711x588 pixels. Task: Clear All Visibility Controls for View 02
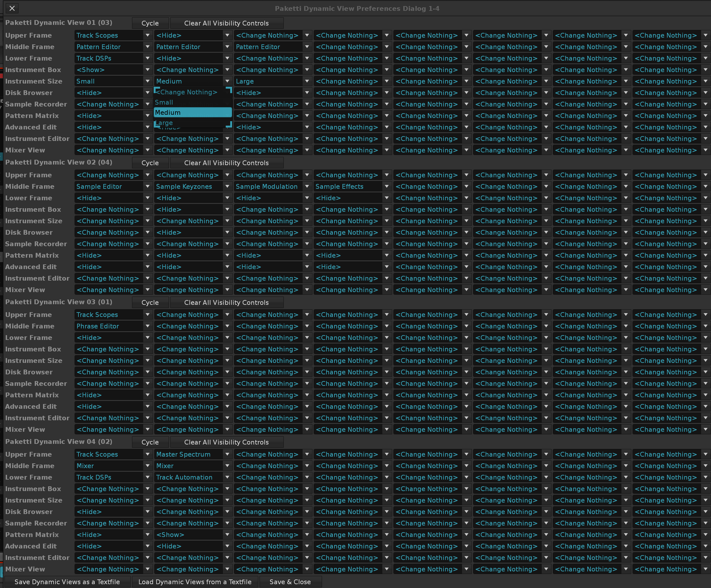pyautogui.click(x=226, y=163)
